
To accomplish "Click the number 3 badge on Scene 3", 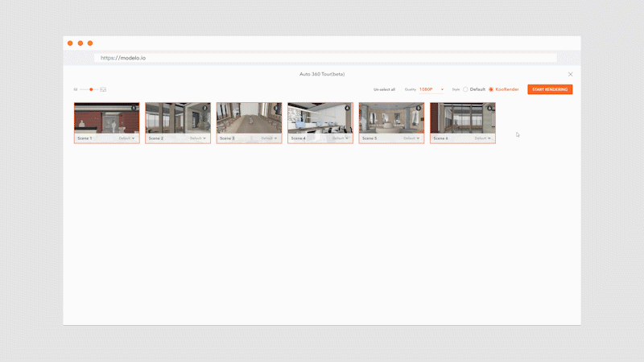I will 276,108.
